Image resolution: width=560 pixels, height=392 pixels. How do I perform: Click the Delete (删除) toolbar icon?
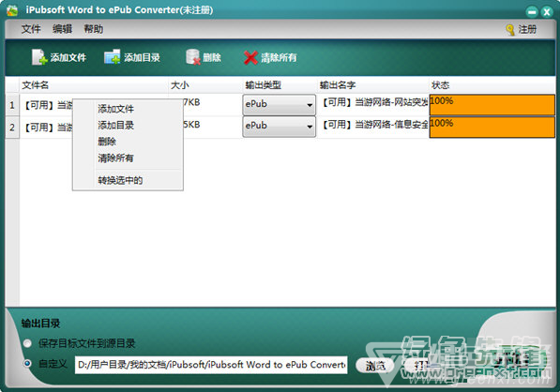193,57
